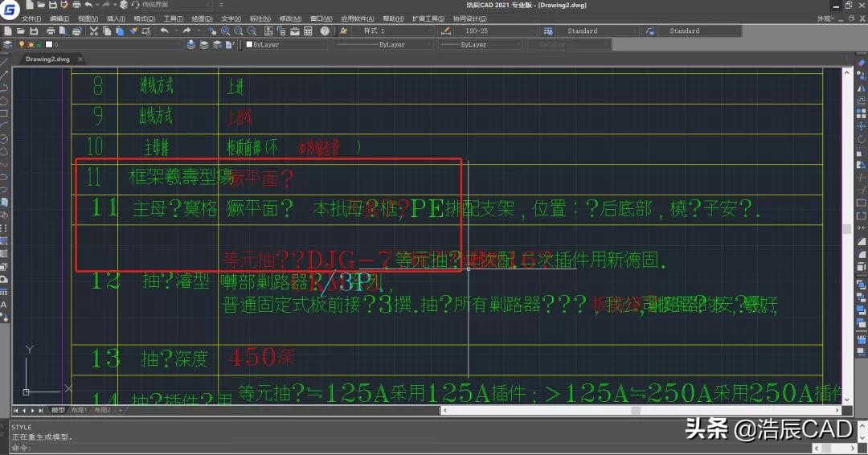
Task: Open the Layer Properties Manager icon
Action: [8, 44]
